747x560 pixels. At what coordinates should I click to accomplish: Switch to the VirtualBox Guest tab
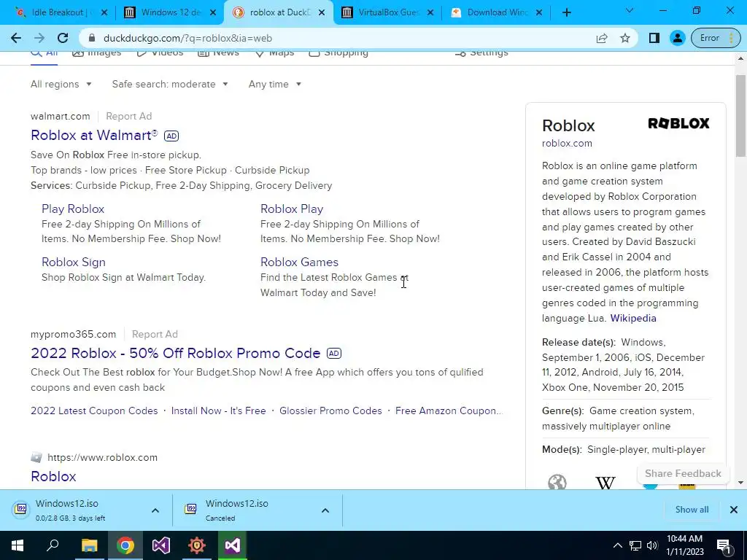[x=387, y=12]
